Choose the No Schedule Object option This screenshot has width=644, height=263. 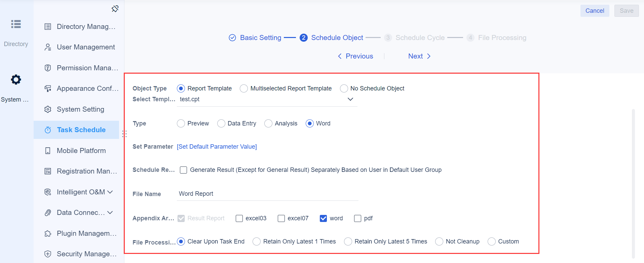344,88
